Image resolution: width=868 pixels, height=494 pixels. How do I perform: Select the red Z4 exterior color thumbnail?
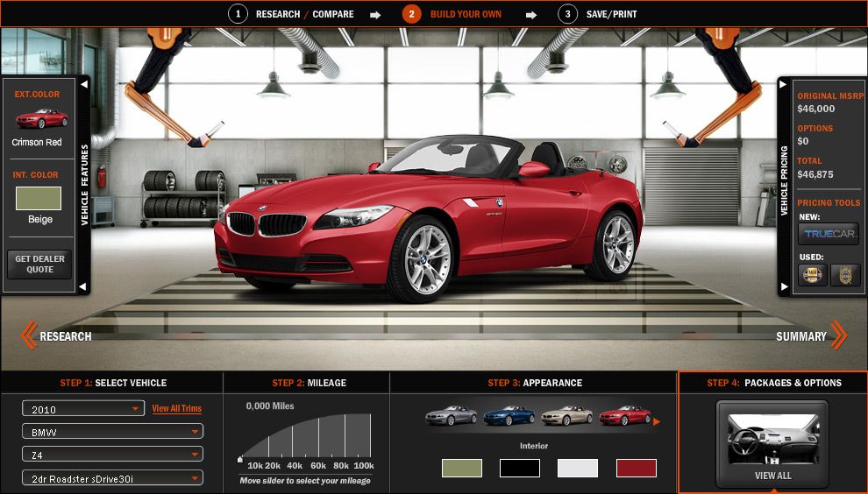tap(624, 415)
